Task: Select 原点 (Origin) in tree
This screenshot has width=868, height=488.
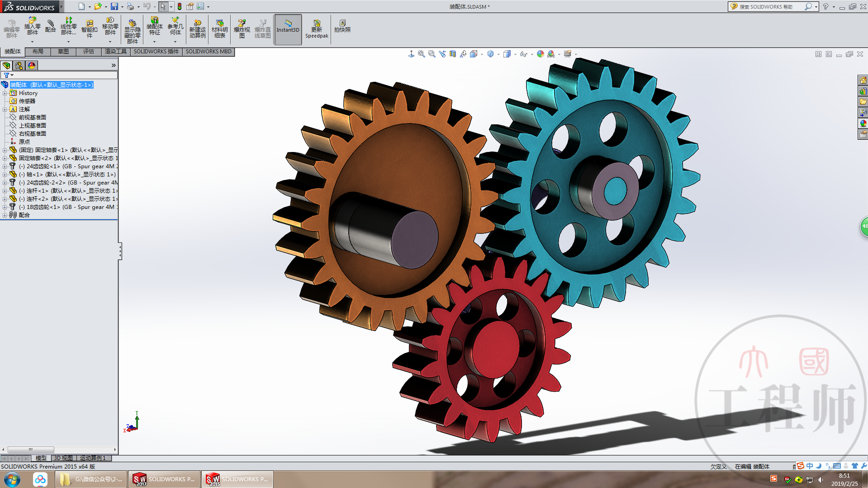Action: 24,142
